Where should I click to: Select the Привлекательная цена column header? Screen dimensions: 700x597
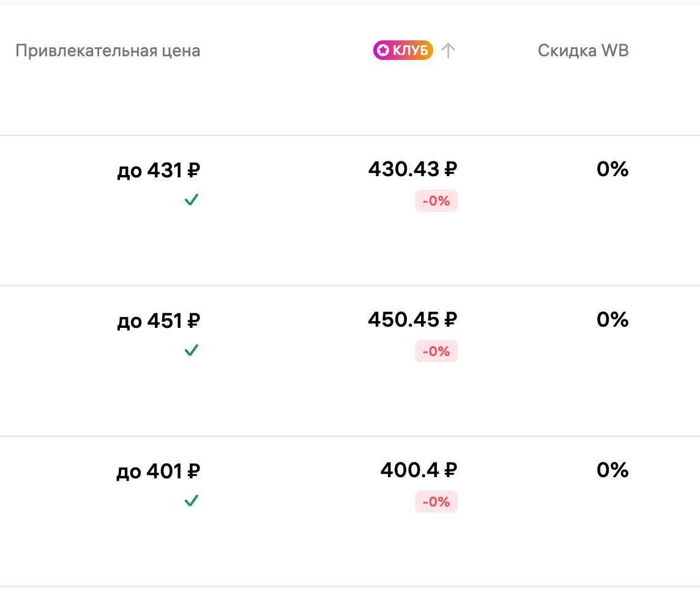tap(108, 51)
